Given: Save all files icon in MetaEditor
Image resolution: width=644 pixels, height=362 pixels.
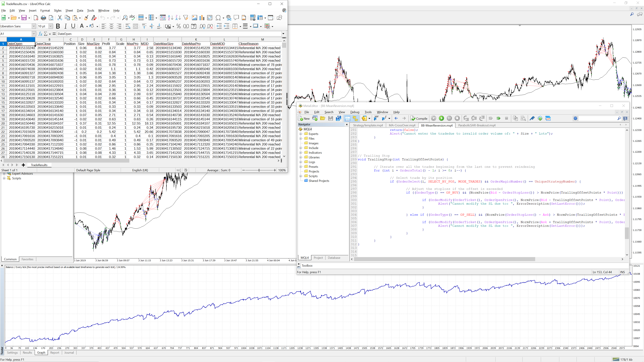Looking at the screenshot, I should 338,118.
